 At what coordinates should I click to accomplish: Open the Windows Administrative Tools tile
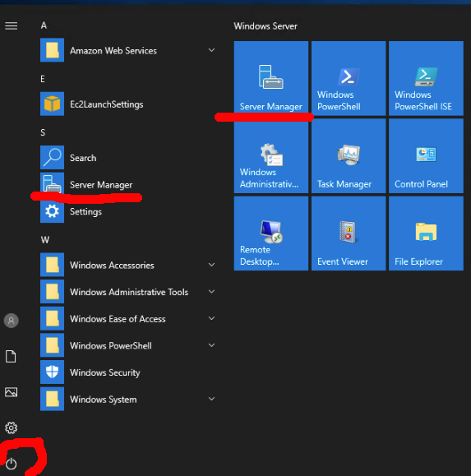[x=271, y=155]
